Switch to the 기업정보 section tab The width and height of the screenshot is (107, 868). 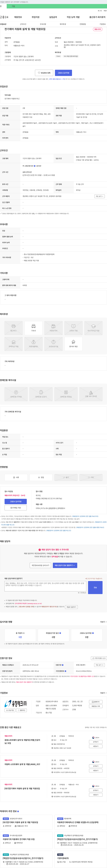point(103,24)
